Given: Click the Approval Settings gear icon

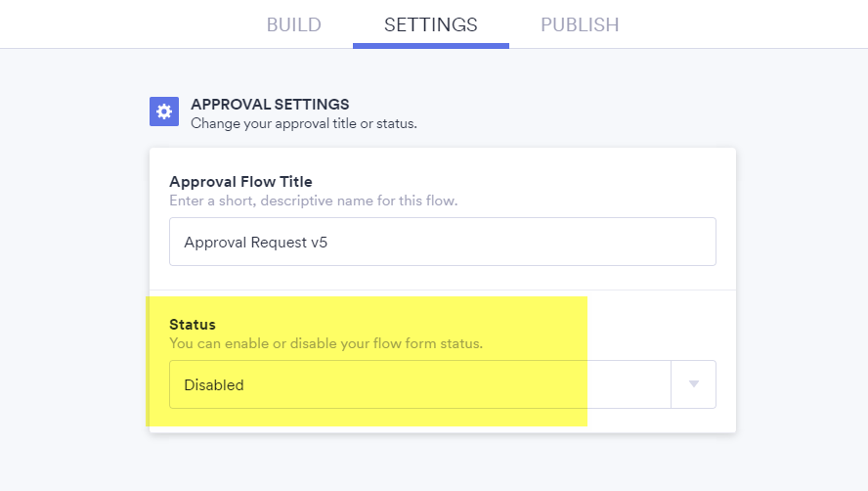Looking at the screenshot, I should click(164, 112).
